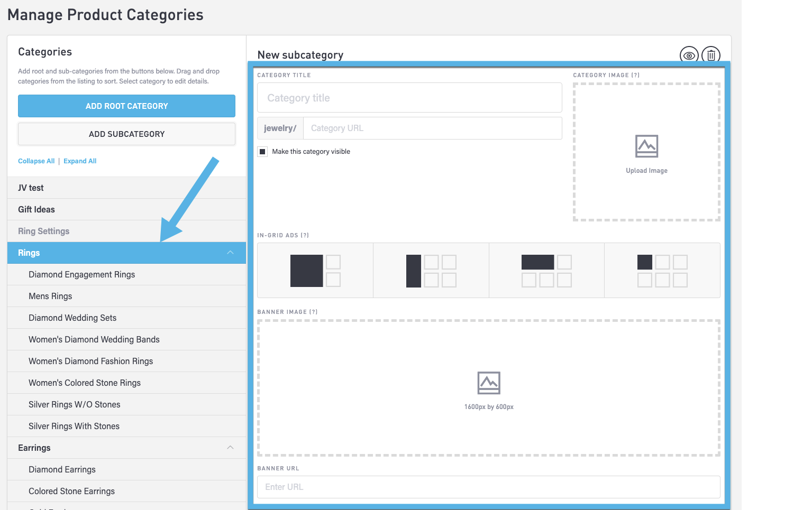This screenshot has height=510, width=812.
Task: Select the tall vertical in-grid ad layout
Action: coord(431,271)
